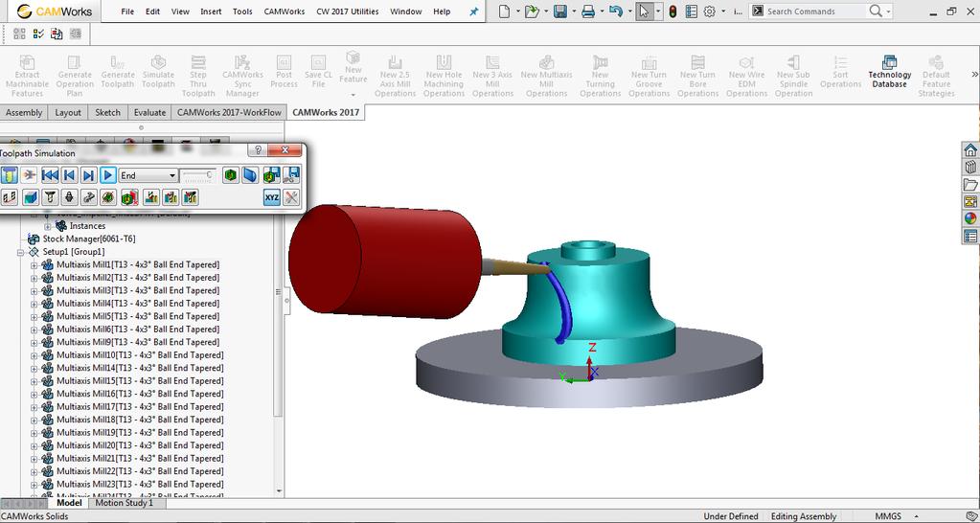Open the SOLIDWORKS Resources home icon in the task pane
Viewport: 980px width, 523px height.
tap(970, 150)
